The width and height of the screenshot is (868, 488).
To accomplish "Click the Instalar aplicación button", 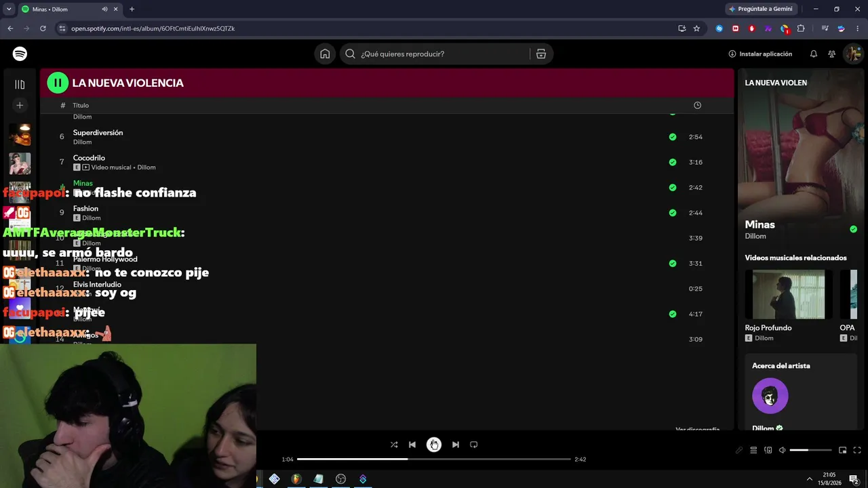I will tap(760, 54).
